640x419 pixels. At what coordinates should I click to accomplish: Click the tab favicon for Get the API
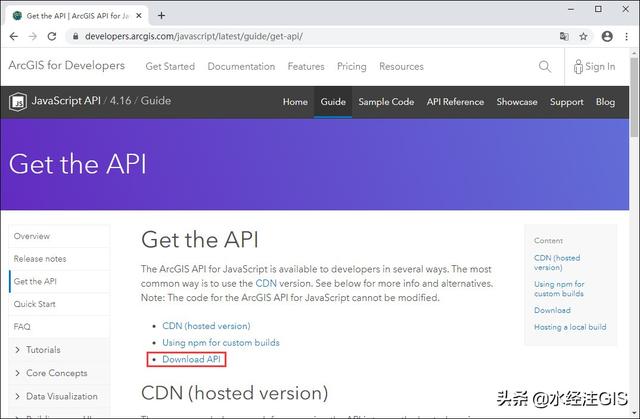point(17,16)
